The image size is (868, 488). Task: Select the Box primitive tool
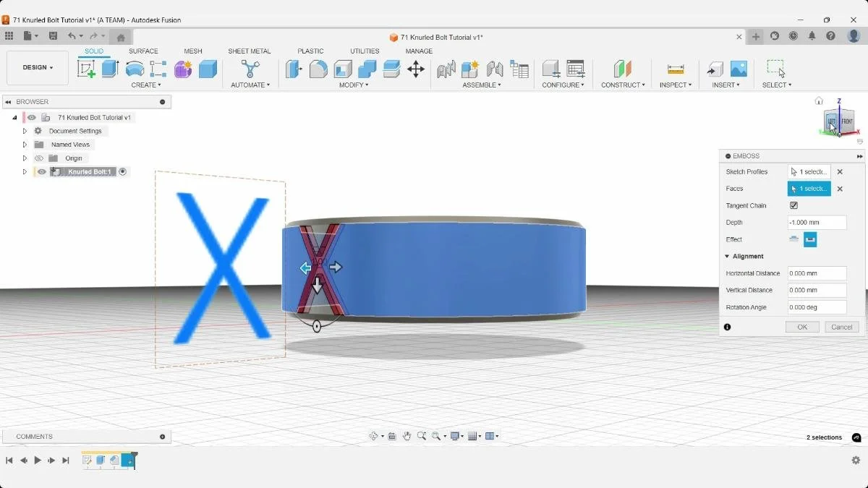(x=208, y=69)
